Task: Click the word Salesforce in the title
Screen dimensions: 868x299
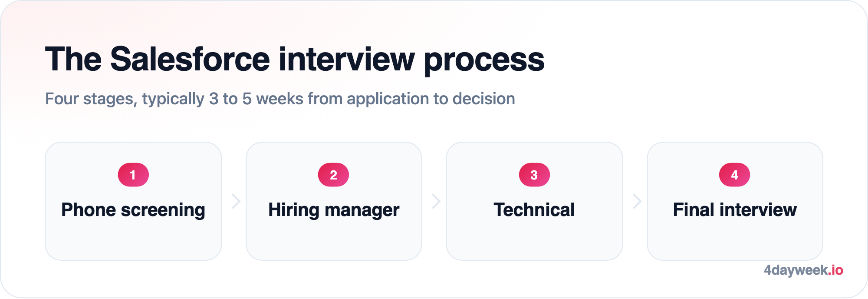Action: point(190,60)
